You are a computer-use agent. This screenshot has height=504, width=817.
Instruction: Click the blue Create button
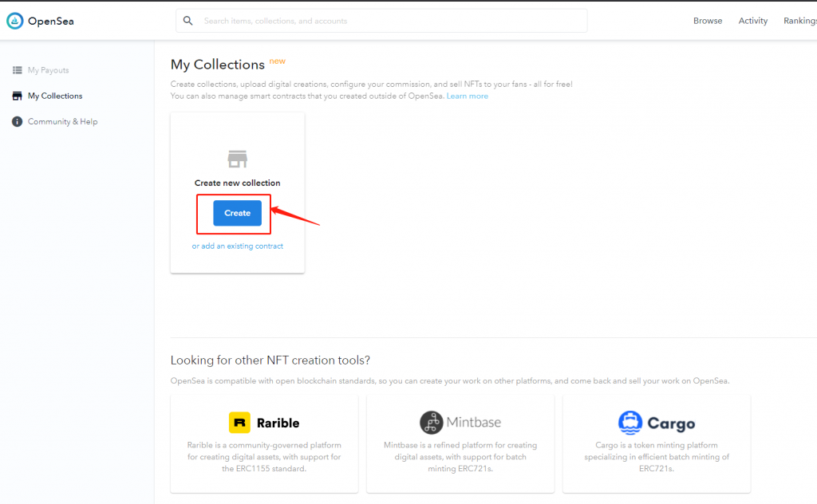point(238,213)
